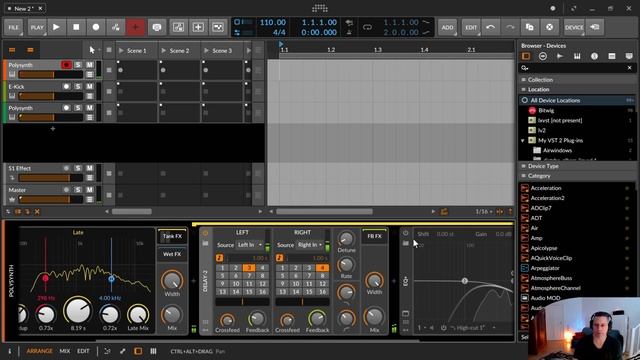Stop the transport
640x360 pixels.
click(x=76, y=27)
